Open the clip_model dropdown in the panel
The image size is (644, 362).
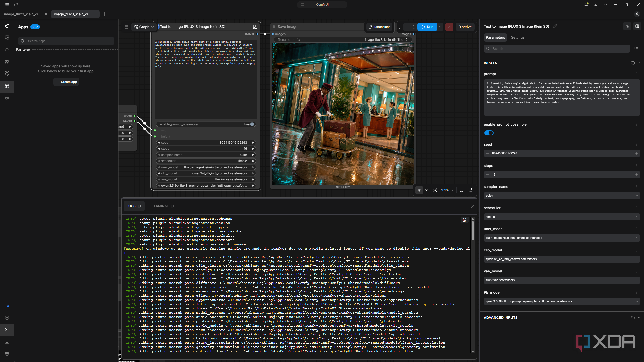(x=562, y=259)
